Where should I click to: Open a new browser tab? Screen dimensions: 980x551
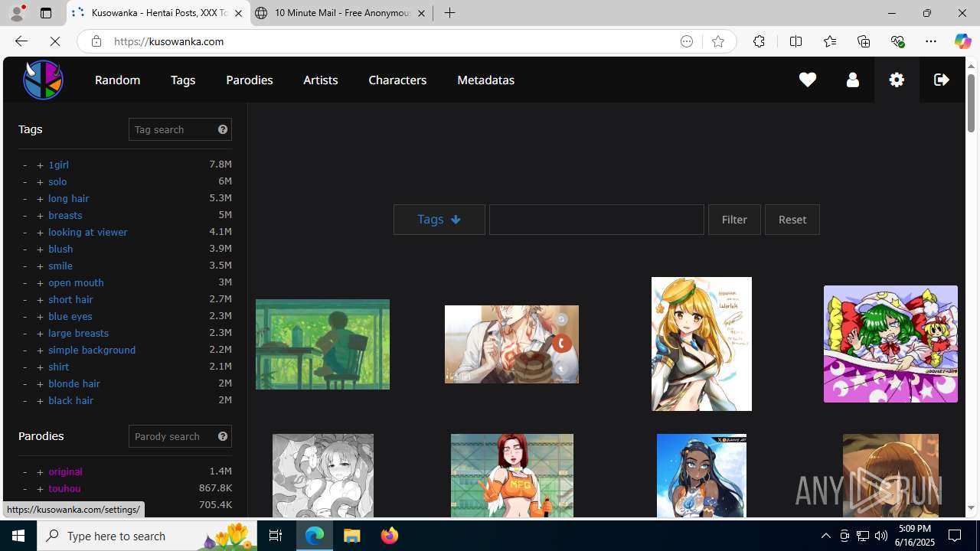click(450, 13)
